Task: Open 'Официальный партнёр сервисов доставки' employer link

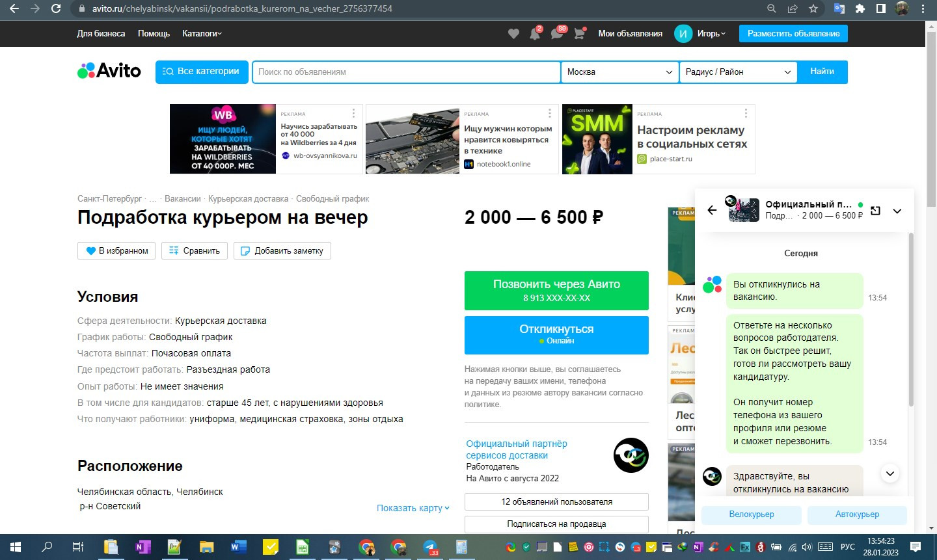Action: coord(517,449)
